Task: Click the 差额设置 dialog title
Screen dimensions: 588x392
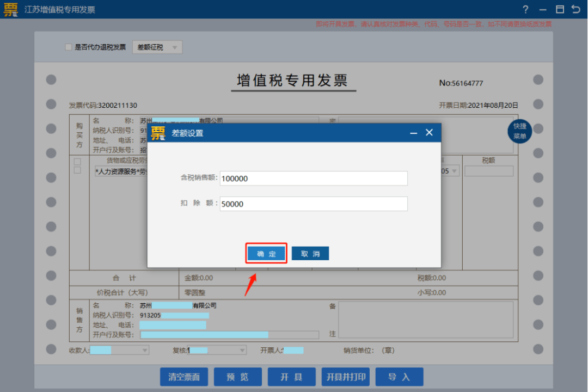Action: [x=187, y=133]
